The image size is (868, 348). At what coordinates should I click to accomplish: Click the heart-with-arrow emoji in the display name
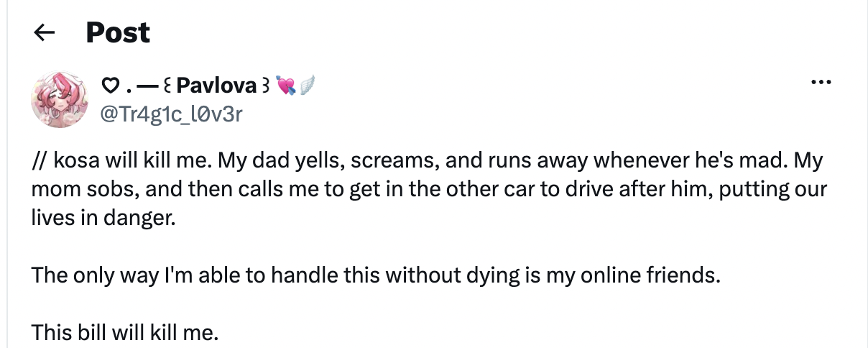point(284,86)
